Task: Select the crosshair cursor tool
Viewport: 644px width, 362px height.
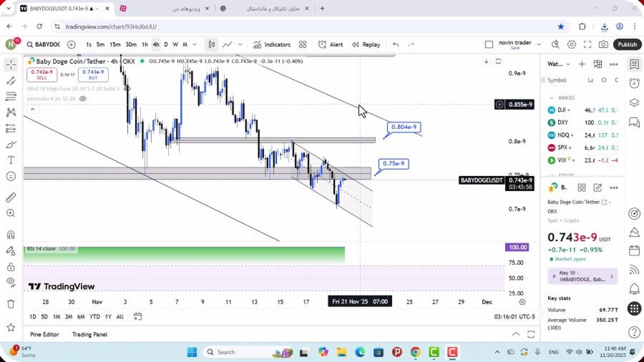Action: click(x=11, y=65)
